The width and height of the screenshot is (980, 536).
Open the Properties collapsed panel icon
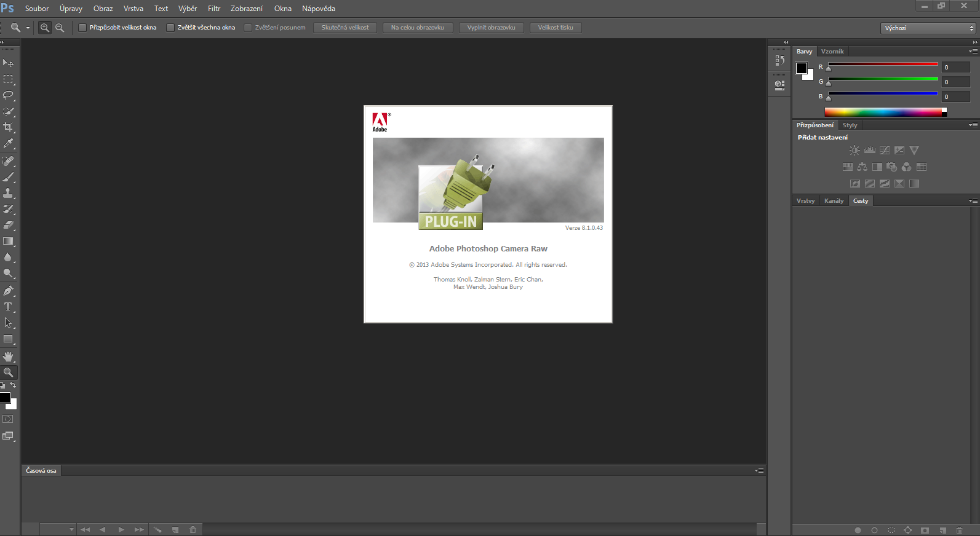click(x=779, y=85)
